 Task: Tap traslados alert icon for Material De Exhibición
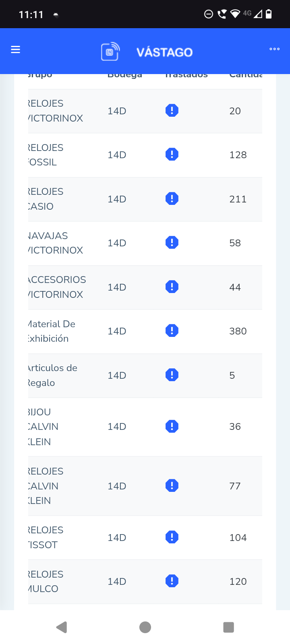(x=172, y=331)
